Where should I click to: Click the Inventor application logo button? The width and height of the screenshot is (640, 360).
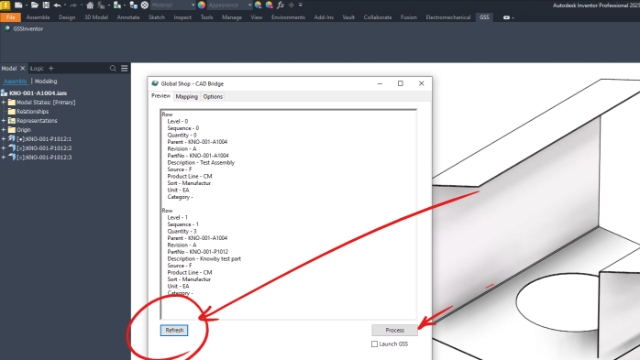click(x=5, y=5)
